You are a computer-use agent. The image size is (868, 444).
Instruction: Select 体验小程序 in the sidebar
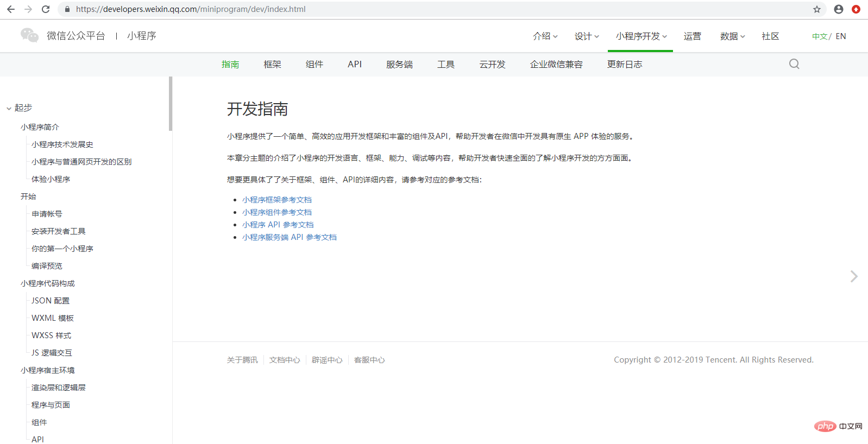pos(51,179)
